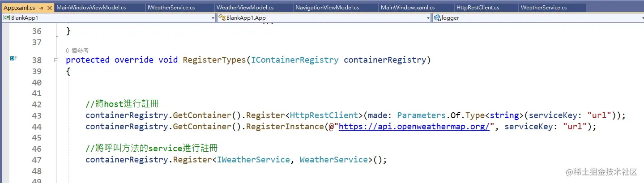Click the 'protected' keyword on line 38
This screenshot has height=183, width=644.
[88, 60]
